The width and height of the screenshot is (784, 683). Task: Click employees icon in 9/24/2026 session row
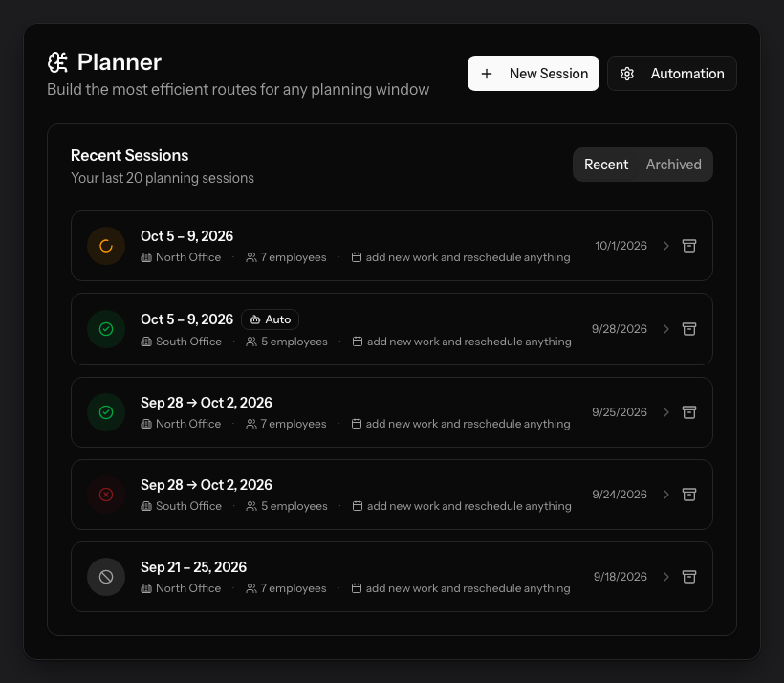click(x=251, y=506)
